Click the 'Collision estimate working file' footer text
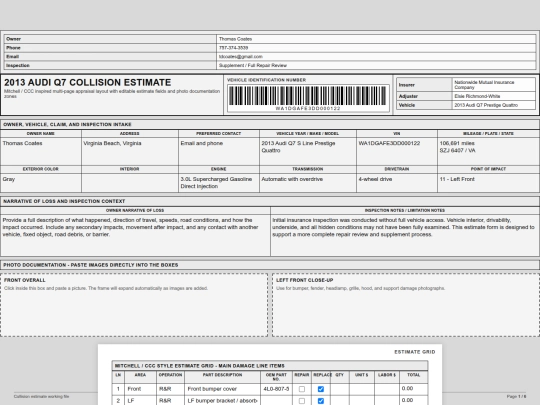 [x=41, y=397]
